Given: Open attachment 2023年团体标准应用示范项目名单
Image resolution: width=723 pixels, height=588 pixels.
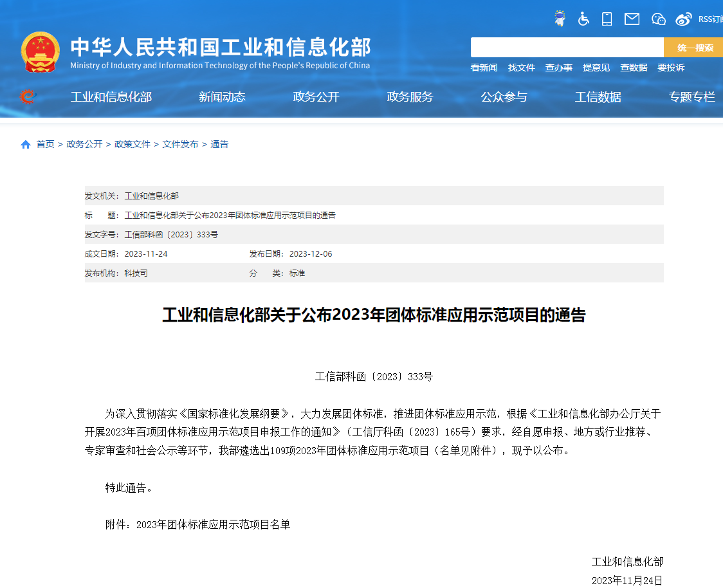Looking at the screenshot, I should [213, 525].
